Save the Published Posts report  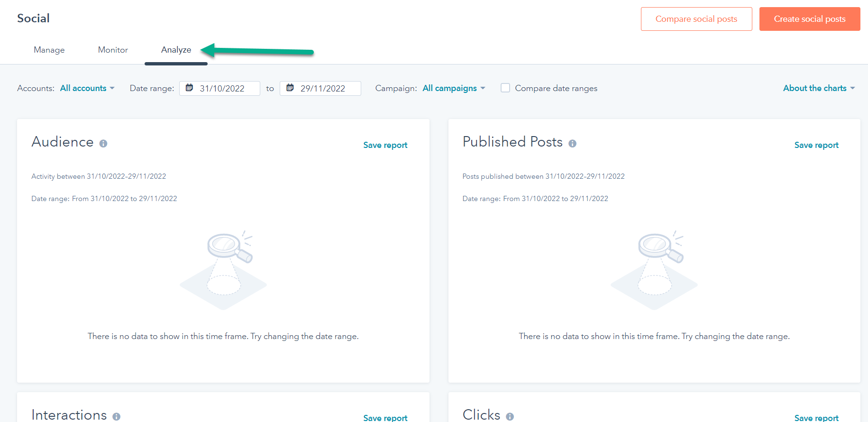point(816,145)
